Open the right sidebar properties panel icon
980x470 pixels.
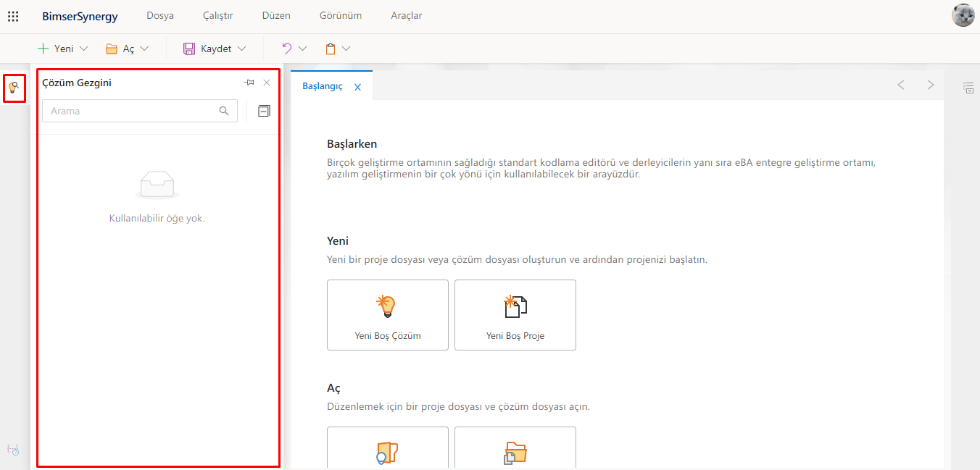[968, 88]
